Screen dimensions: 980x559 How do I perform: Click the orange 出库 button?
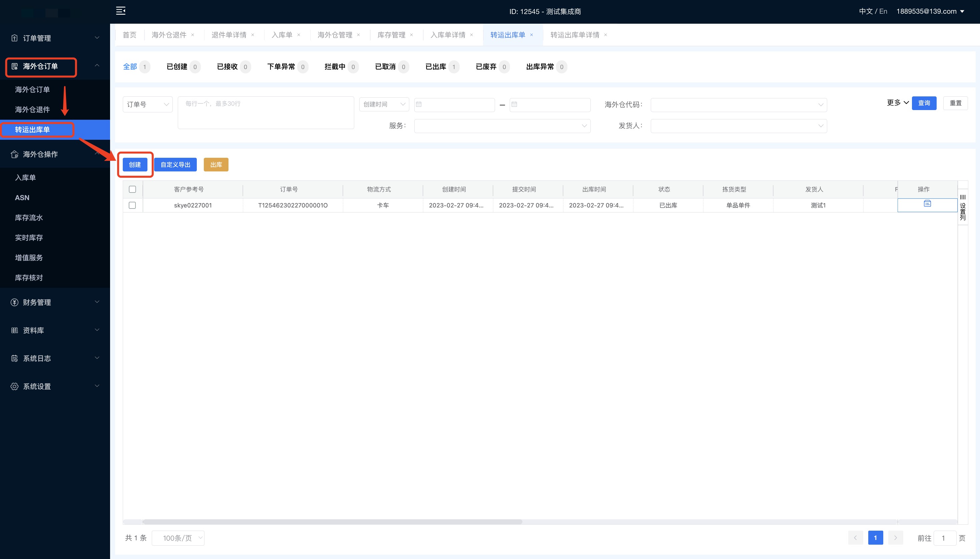(216, 165)
